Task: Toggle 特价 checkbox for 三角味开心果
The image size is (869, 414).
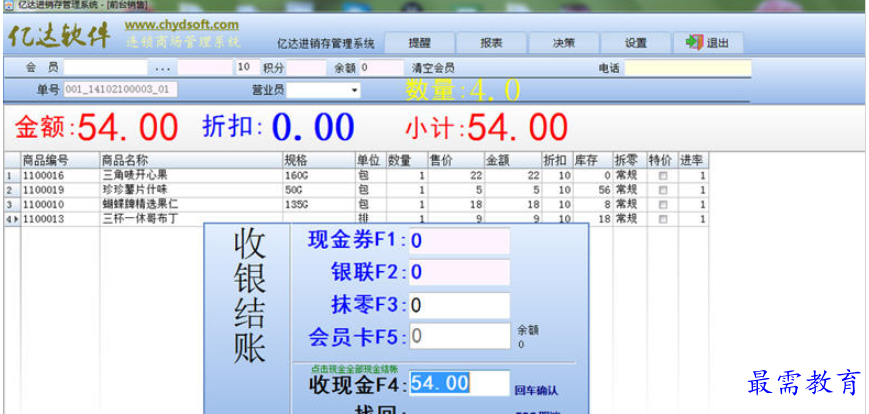Action: coord(663,176)
